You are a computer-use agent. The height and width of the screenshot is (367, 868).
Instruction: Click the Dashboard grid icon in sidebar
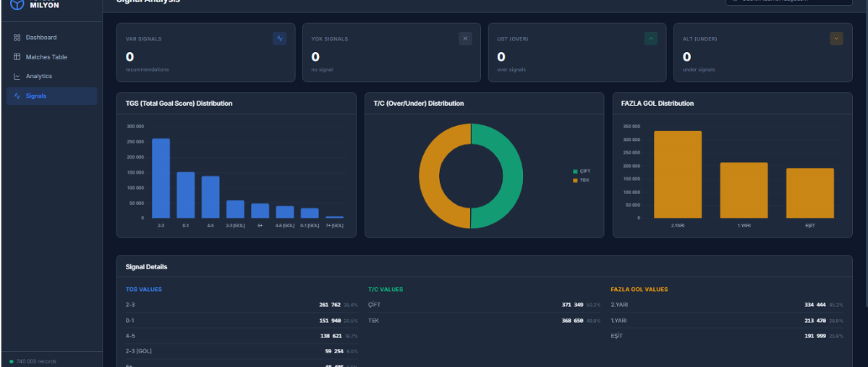17,38
